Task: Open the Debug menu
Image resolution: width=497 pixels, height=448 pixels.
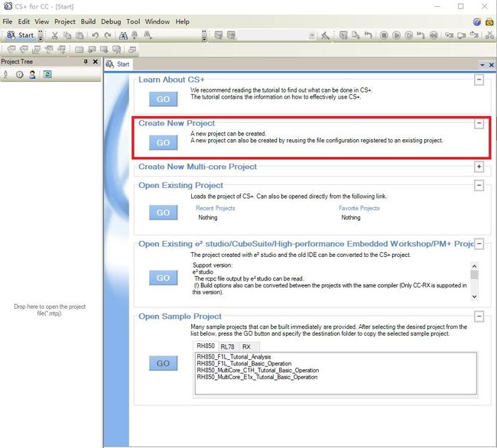Action: click(111, 21)
